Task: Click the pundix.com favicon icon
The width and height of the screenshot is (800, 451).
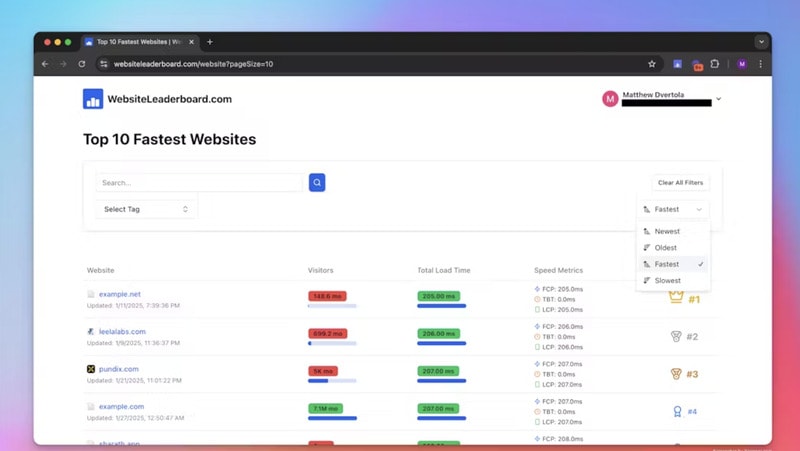Action: click(91, 369)
